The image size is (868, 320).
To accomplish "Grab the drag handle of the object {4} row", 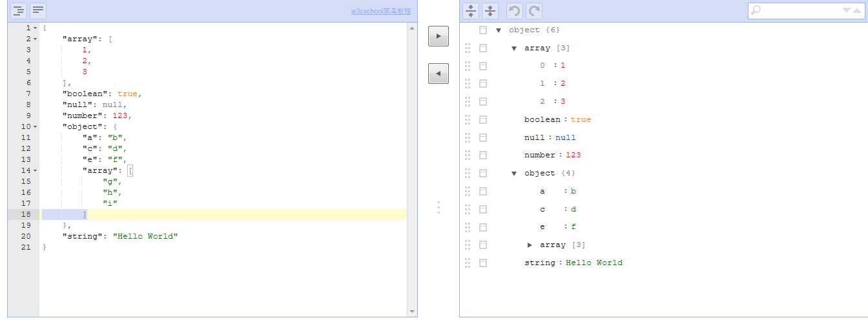I will [468, 173].
